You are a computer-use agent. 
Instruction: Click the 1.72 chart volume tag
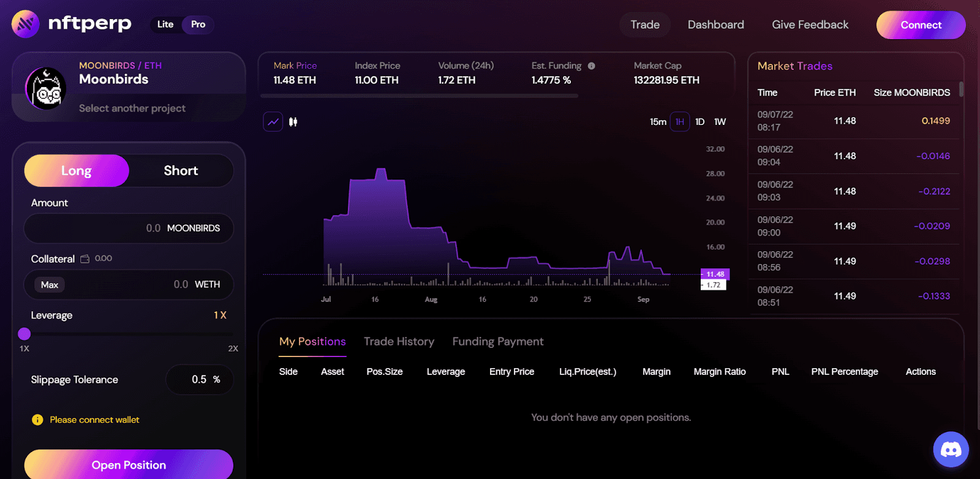714,285
